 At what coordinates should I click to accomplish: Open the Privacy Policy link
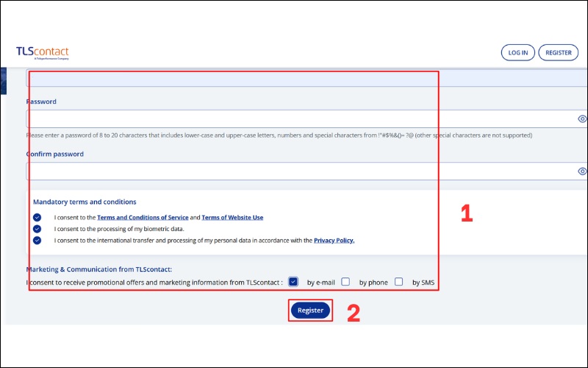334,241
